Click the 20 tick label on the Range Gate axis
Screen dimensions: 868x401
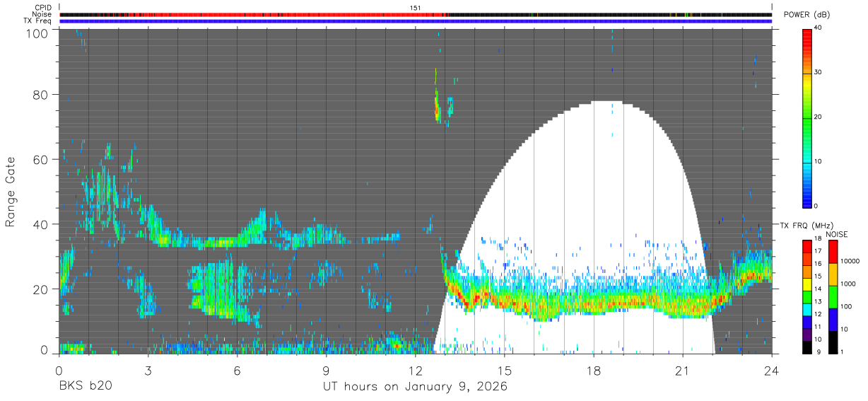[x=41, y=289]
